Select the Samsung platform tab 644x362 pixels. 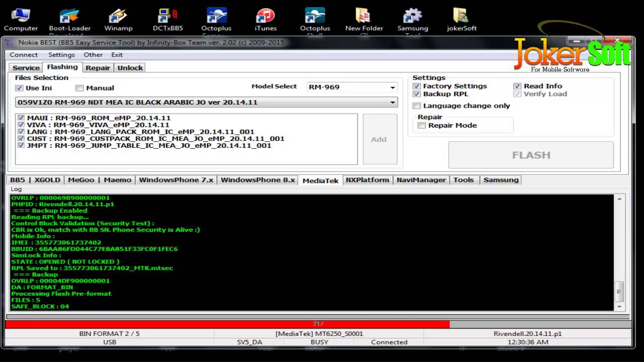tap(501, 180)
